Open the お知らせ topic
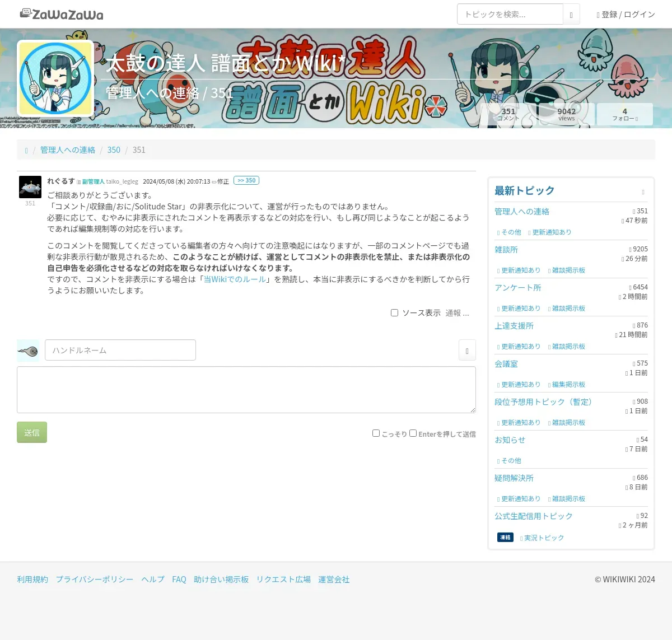672x640 pixels. pos(510,440)
